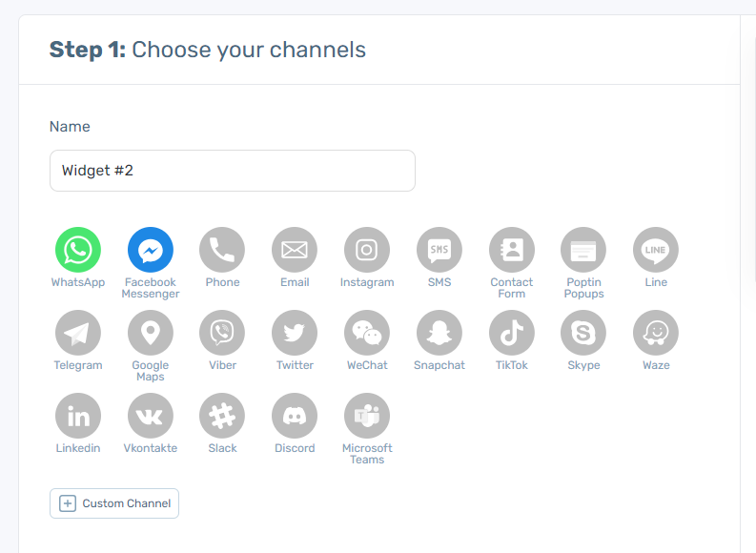Select the WhatsApp channel icon
The image size is (756, 553).
tap(78, 250)
